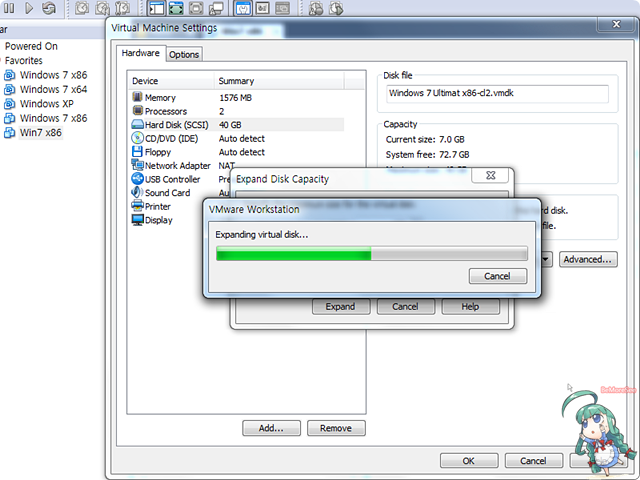The width and height of the screenshot is (640, 480).
Task: Switch to the Hardware tab
Action: pos(140,53)
